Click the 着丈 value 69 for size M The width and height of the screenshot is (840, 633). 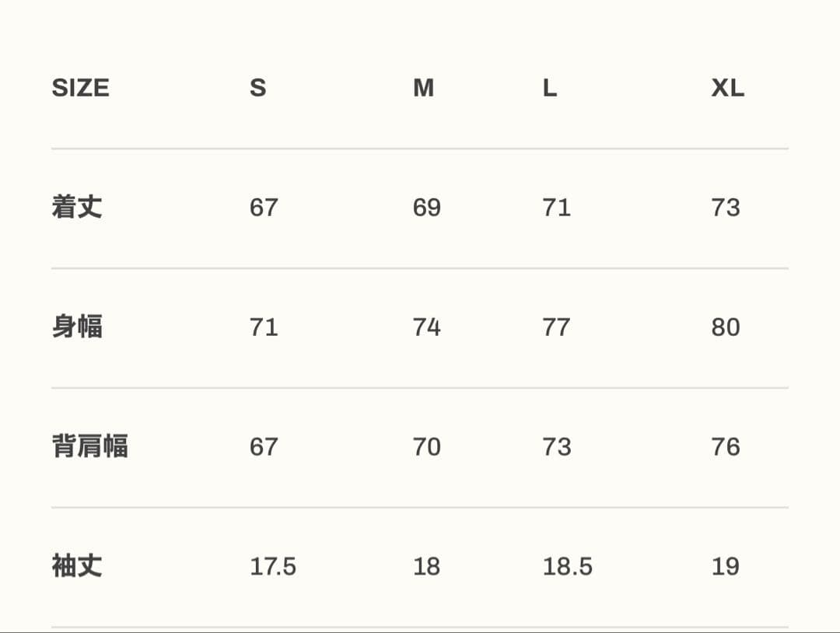point(426,208)
